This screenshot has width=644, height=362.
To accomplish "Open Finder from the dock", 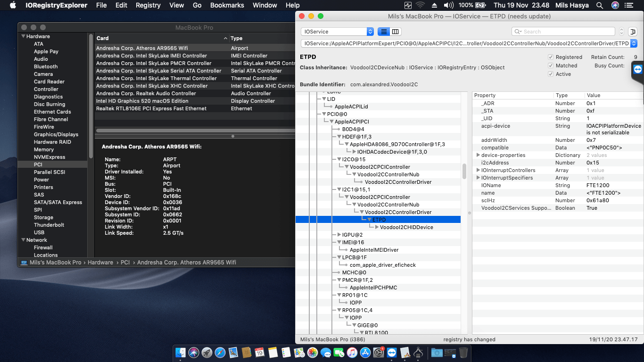I will pos(181,352).
